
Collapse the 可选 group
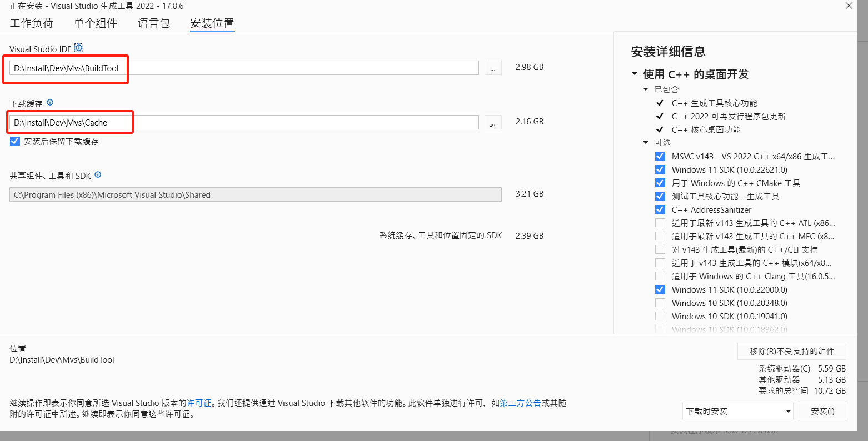click(646, 143)
